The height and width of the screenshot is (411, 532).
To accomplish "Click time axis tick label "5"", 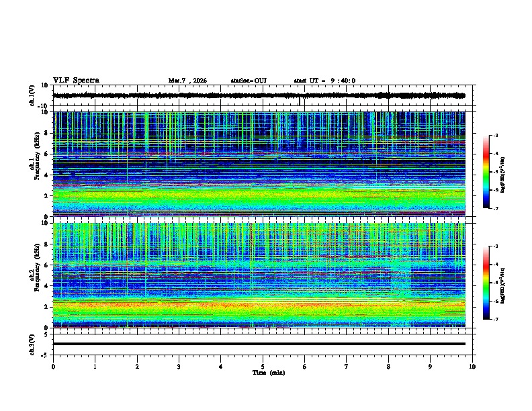I will (263, 367).
